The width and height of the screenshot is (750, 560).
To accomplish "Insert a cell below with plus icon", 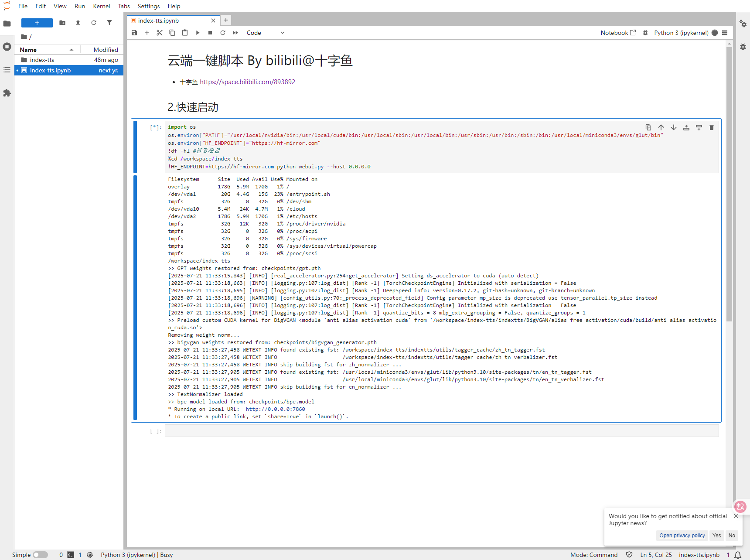I will point(147,33).
